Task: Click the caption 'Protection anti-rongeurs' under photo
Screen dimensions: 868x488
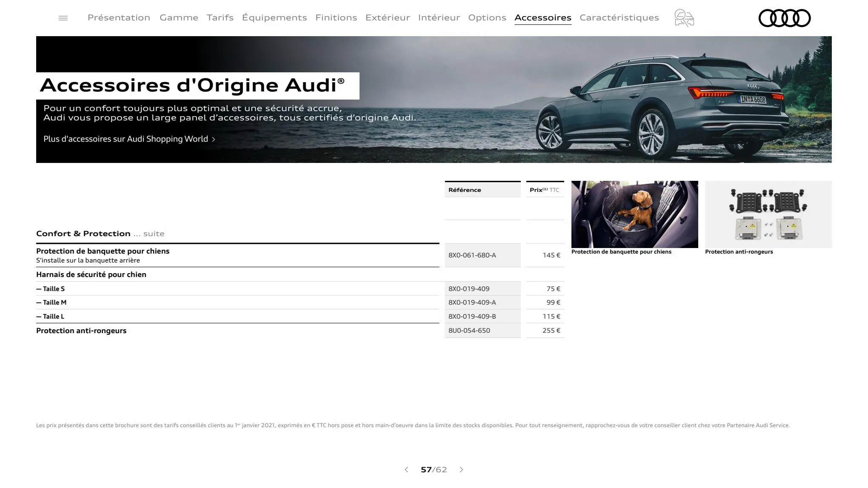Action: (x=739, y=252)
